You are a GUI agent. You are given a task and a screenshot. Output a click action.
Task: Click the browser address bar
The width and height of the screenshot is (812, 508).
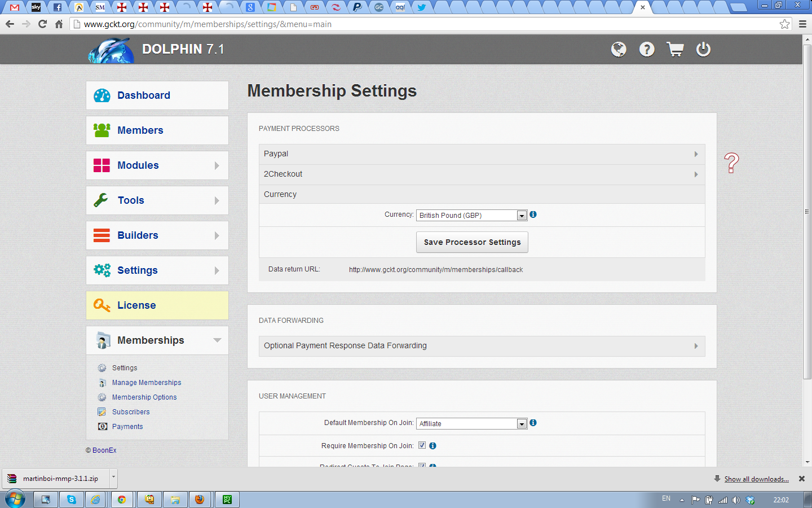423,24
